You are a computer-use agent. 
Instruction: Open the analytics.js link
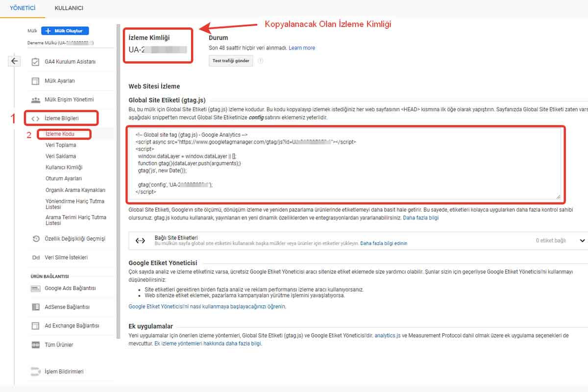tap(387, 336)
